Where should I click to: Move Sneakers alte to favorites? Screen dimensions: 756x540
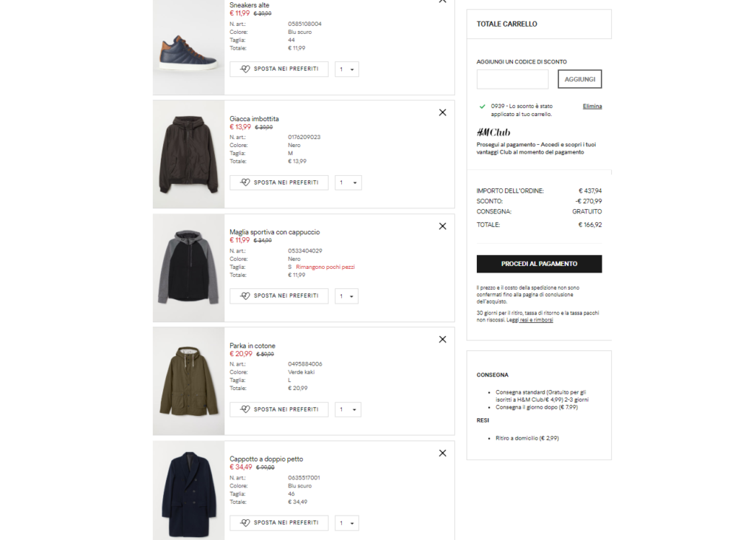pyautogui.click(x=278, y=69)
